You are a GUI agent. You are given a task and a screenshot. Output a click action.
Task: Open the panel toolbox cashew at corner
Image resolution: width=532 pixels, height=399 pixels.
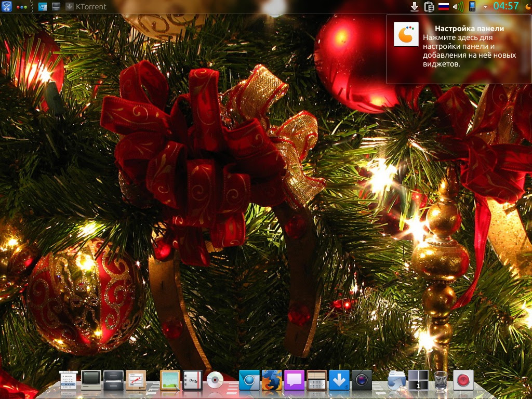coord(528,6)
